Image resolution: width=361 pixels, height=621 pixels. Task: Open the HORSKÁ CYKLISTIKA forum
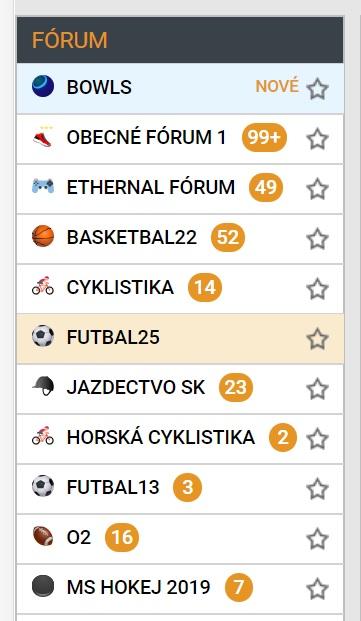click(180, 439)
